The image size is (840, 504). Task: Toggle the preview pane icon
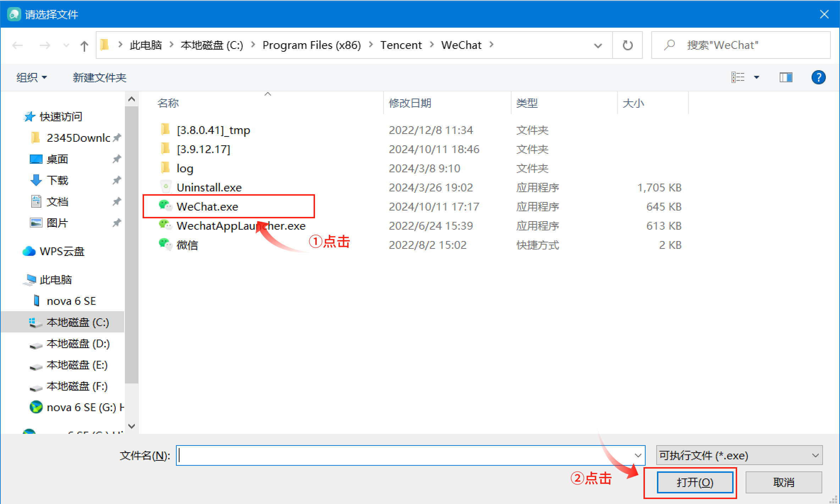pyautogui.click(x=786, y=77)
